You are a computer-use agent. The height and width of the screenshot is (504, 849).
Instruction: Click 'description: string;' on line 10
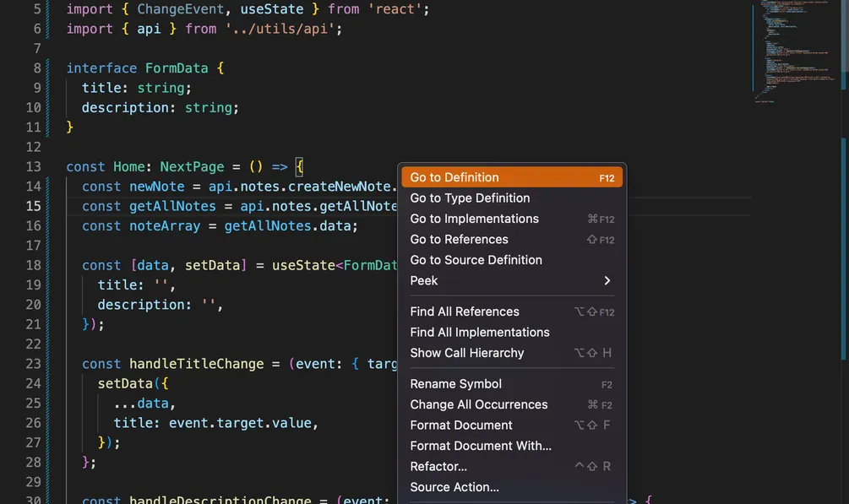click(161, 108)
